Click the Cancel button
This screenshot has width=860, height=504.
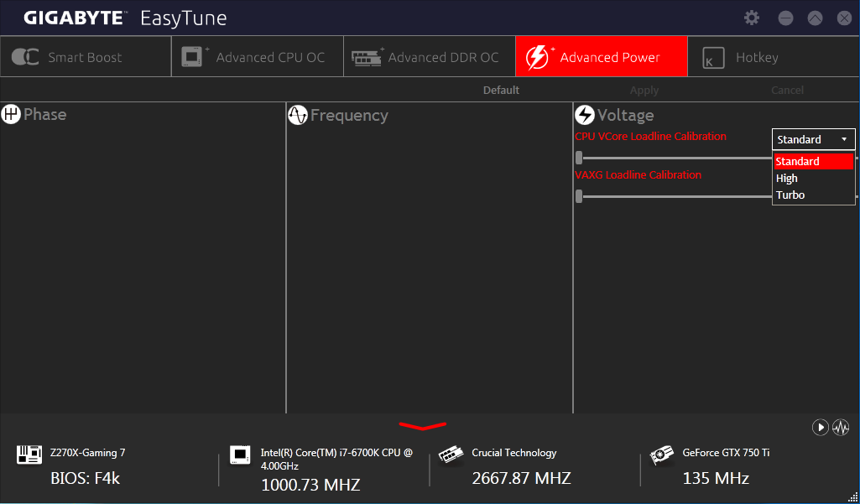pos(788,90)
